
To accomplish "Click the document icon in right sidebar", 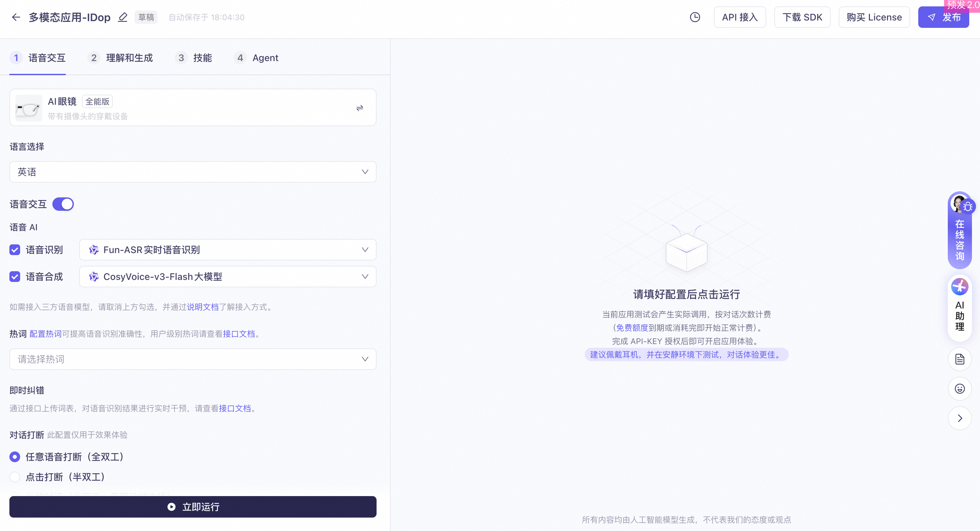I will 960,359.
